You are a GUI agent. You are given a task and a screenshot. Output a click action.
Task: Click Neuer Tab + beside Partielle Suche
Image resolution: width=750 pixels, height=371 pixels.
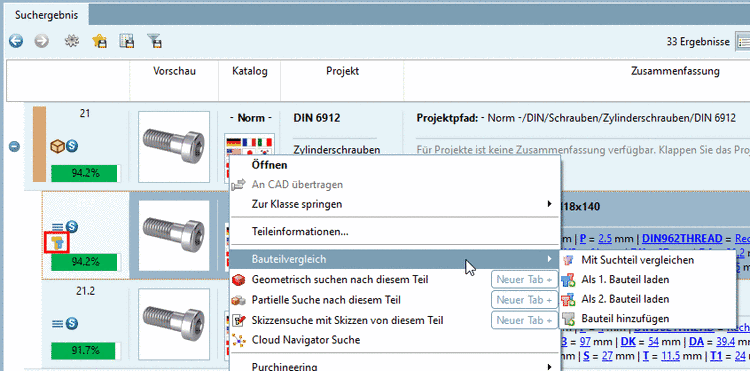click(x=524, y=300)
